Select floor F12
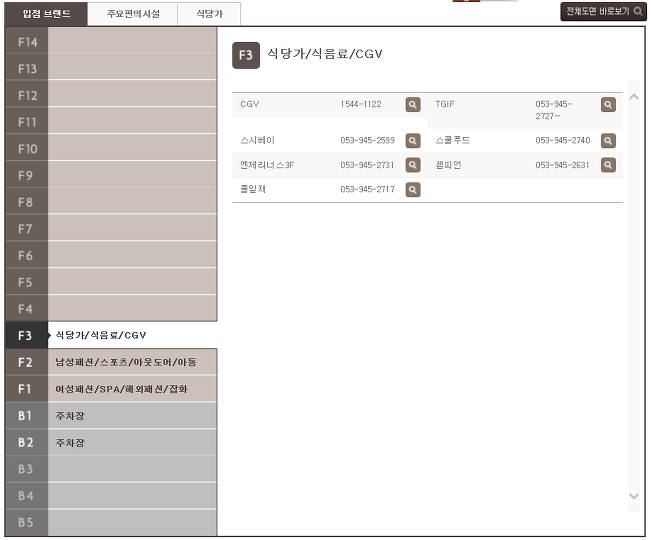 click(x=111, y=94)
